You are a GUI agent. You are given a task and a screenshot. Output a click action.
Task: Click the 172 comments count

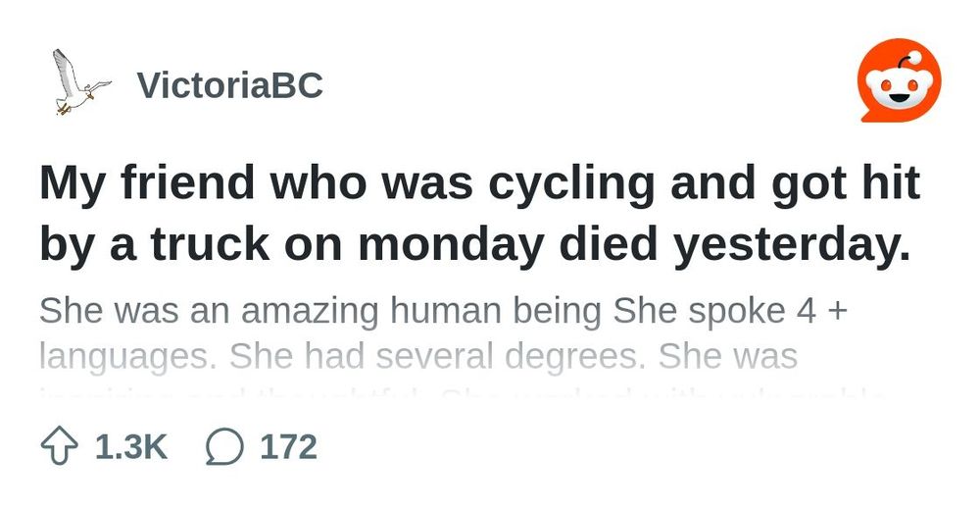pos(289,447)
